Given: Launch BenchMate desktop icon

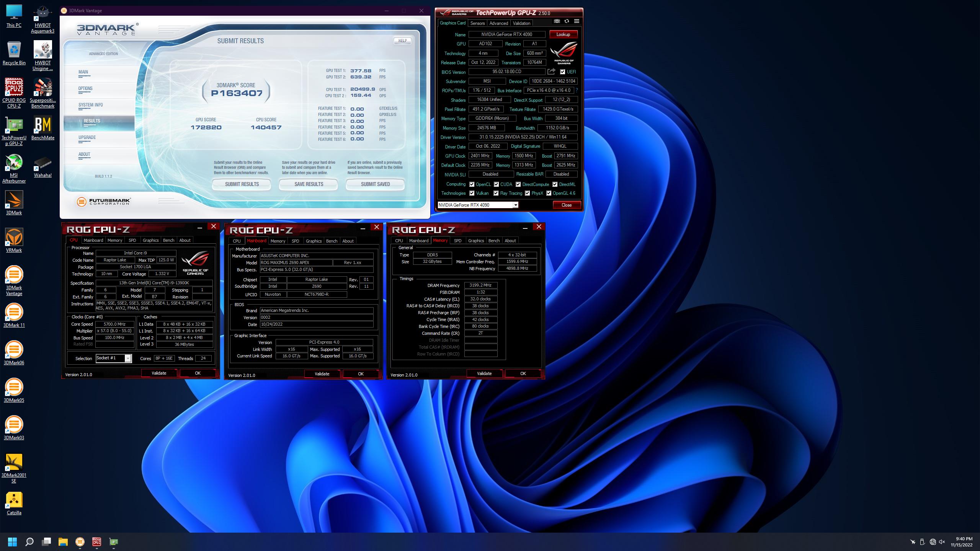Looking at the screenshot, I should point(42,128).
